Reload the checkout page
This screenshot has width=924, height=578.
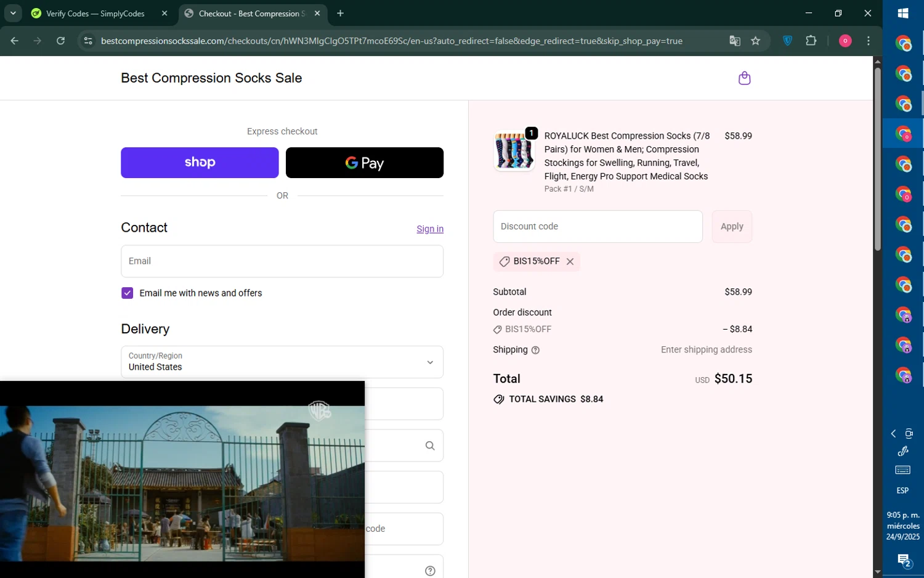[x=60, y=41]
